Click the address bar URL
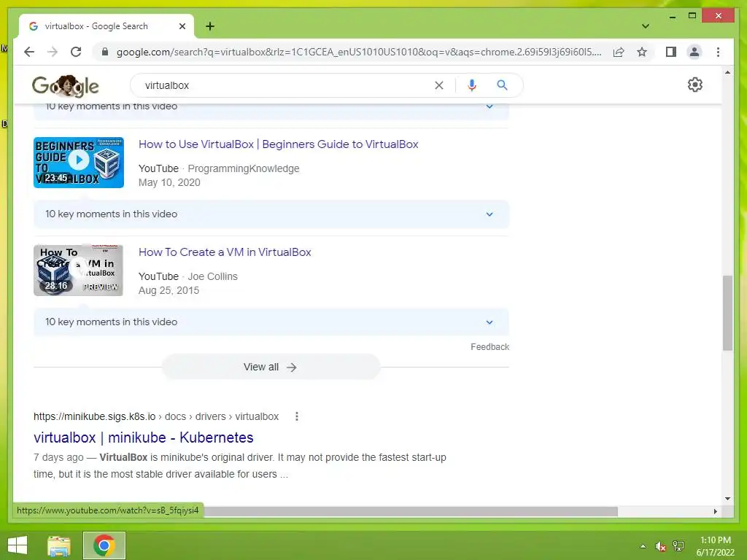The image size is (747, 560). point(358,52)
